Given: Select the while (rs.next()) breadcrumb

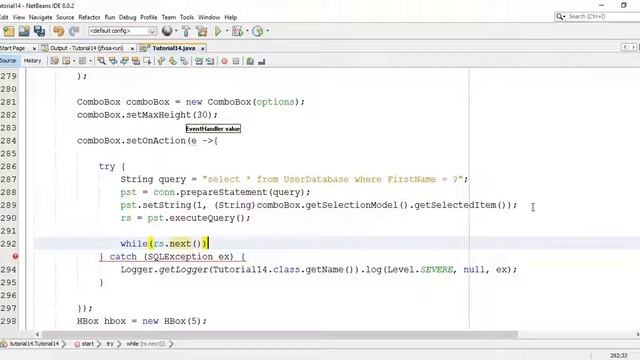Looking at the screenshot, I should (146, 344).
